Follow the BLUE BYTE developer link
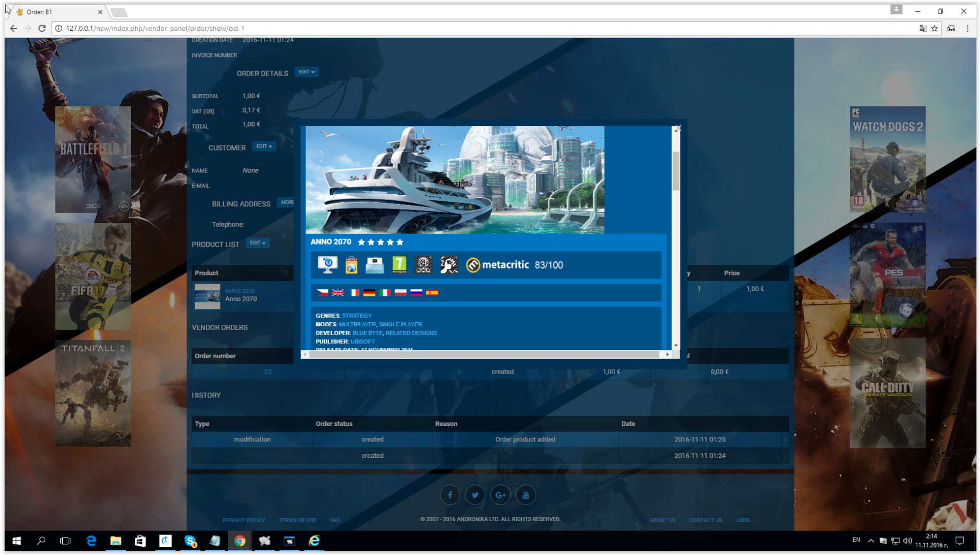 pos(368,333)
